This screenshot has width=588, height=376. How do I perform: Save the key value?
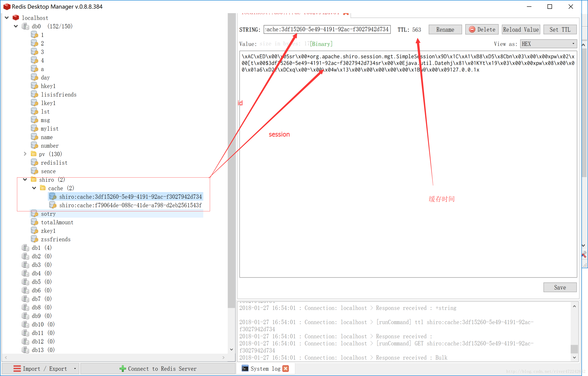[560, 287]
